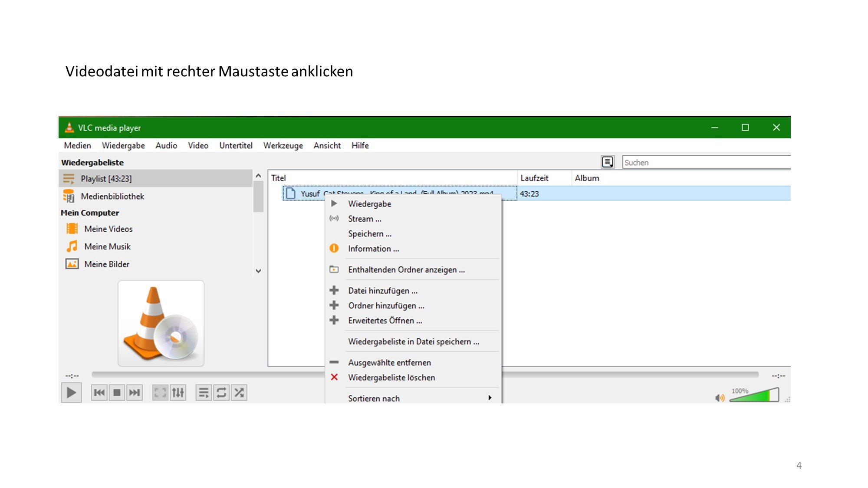Click the Next track button
The height and width of the screenshot is (488, 868).
pos(135,393)
